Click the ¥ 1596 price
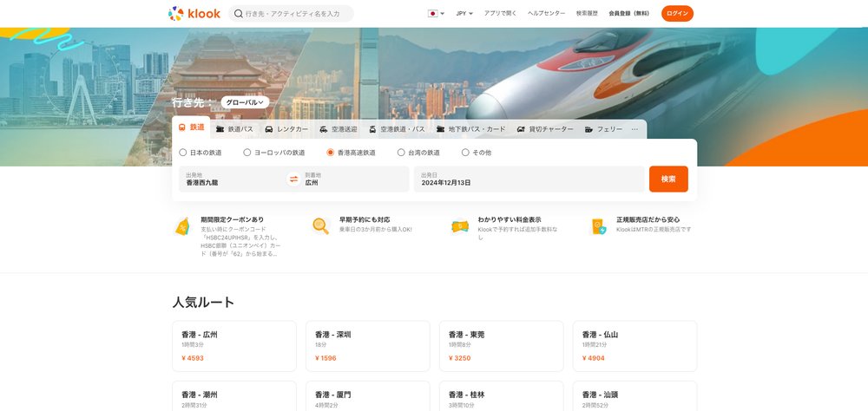This screenshot has height=411, width=868. point(325,358)
